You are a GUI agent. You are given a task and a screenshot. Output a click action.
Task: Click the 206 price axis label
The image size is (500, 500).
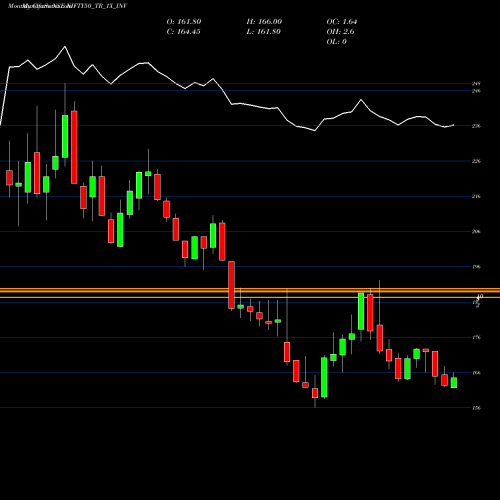[x=476, y=232]
